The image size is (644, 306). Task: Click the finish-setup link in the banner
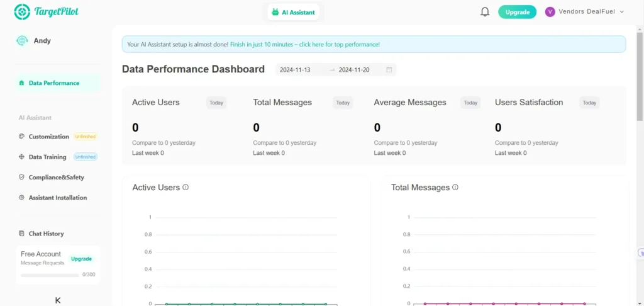[x=305, y=44]
